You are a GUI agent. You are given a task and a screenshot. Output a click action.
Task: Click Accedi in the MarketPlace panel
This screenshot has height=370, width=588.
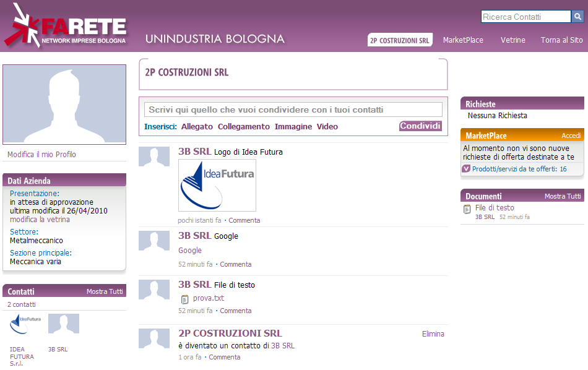[571, 136]
